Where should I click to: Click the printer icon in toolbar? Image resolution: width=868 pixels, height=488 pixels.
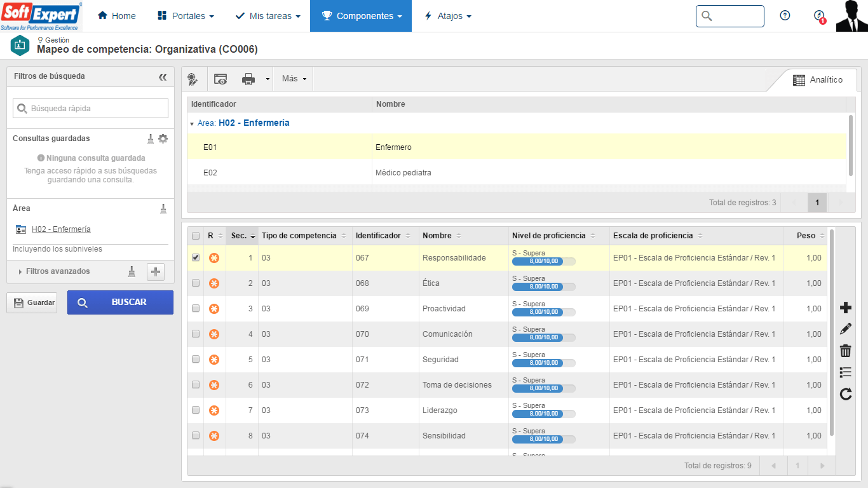[248, 79]
